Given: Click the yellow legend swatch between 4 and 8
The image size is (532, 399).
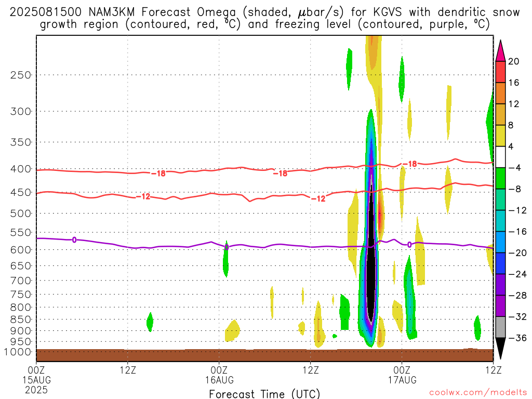Looking at the screenshot, I should tap(500, 136).
